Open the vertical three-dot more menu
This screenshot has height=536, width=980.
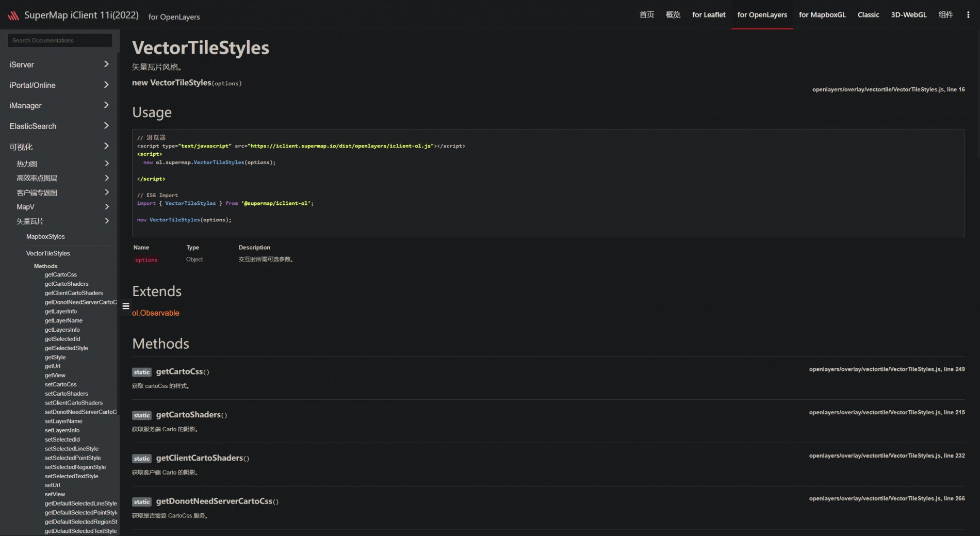click(968, 15)
